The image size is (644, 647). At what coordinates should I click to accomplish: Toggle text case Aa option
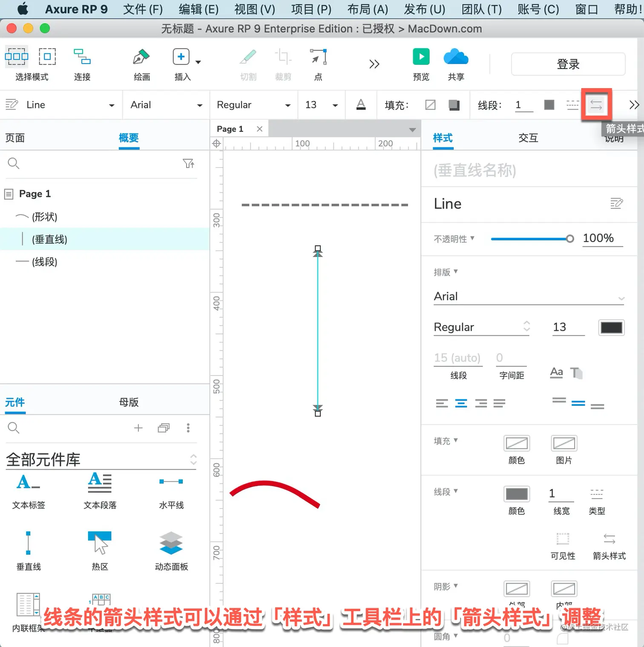pos(556,373)
